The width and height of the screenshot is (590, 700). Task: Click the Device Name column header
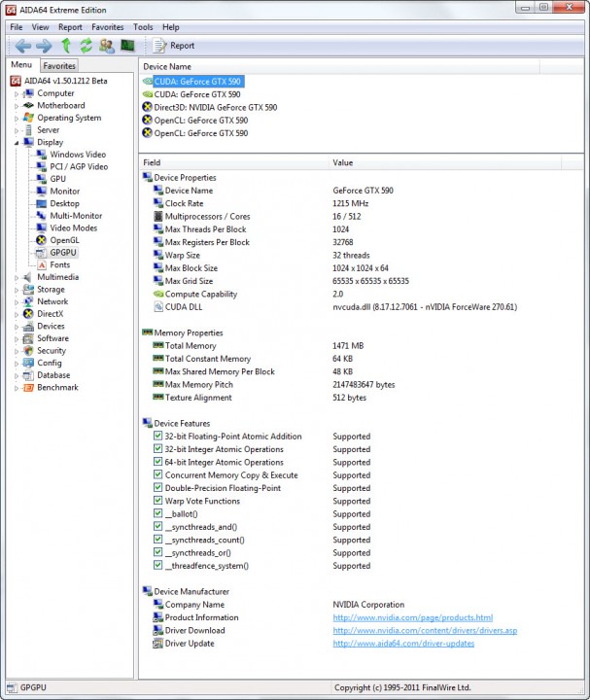pos(339,66)
